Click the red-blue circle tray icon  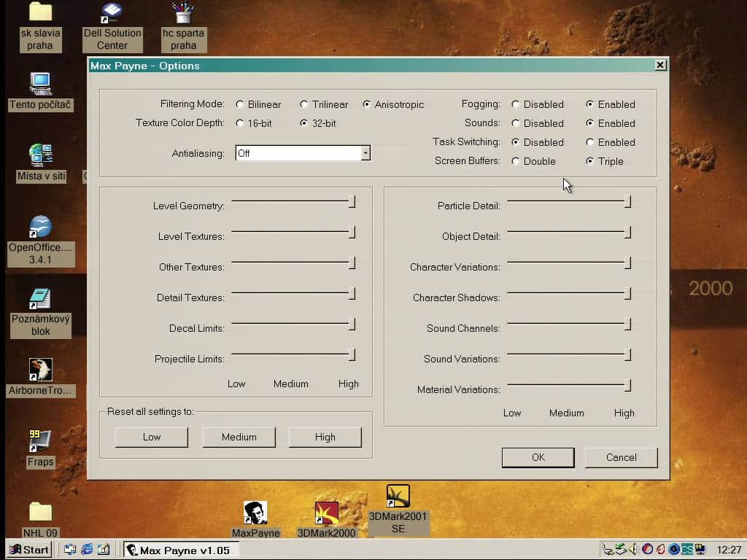(647, 550)
